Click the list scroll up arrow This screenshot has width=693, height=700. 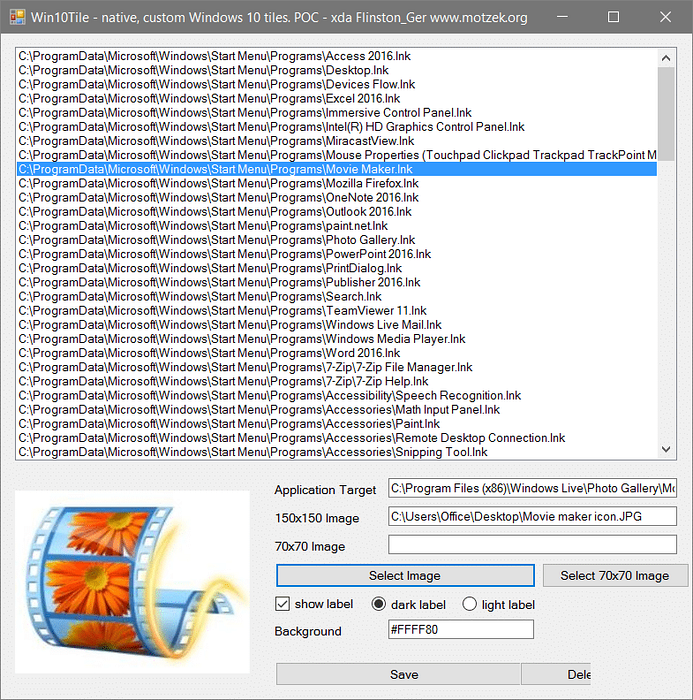pyautogui.click(x=666, y=55)
